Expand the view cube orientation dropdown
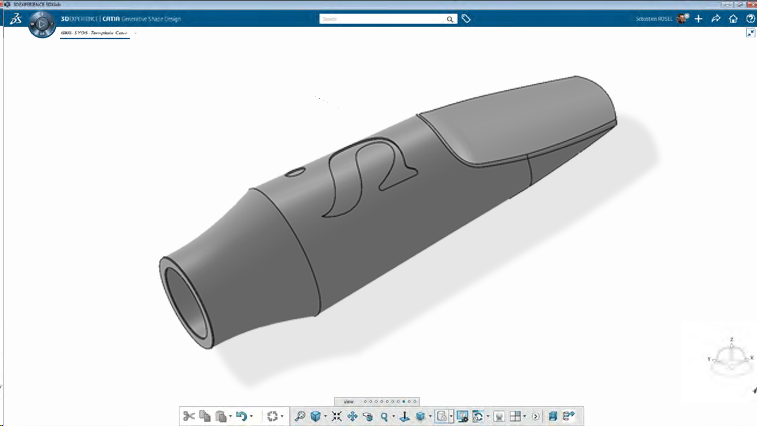The height and width of the screenshot is (426, 757). [325, 417]
